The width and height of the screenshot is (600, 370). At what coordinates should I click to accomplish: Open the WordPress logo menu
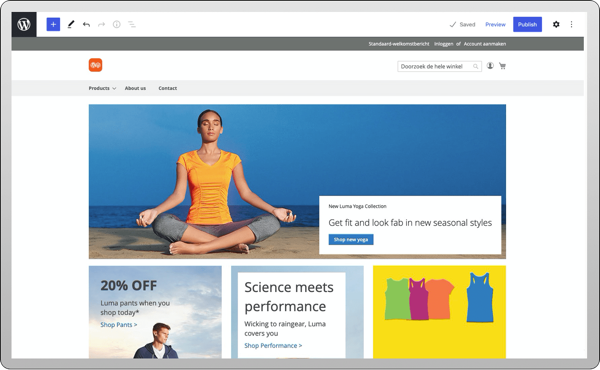point(24,24)
